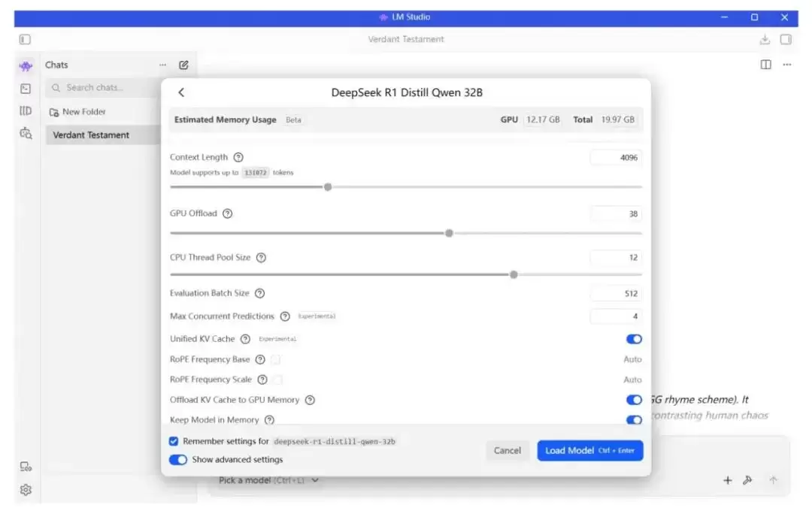Disable the Unified KV Cache toggle

click(x=634, y=339)
